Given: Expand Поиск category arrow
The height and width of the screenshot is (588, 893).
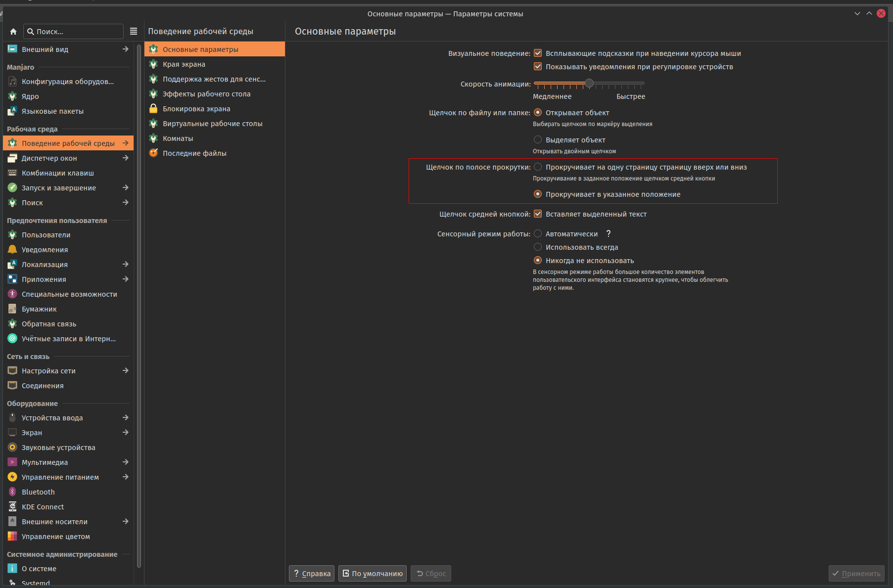Looking at the screenshot, I should point(125,203).
